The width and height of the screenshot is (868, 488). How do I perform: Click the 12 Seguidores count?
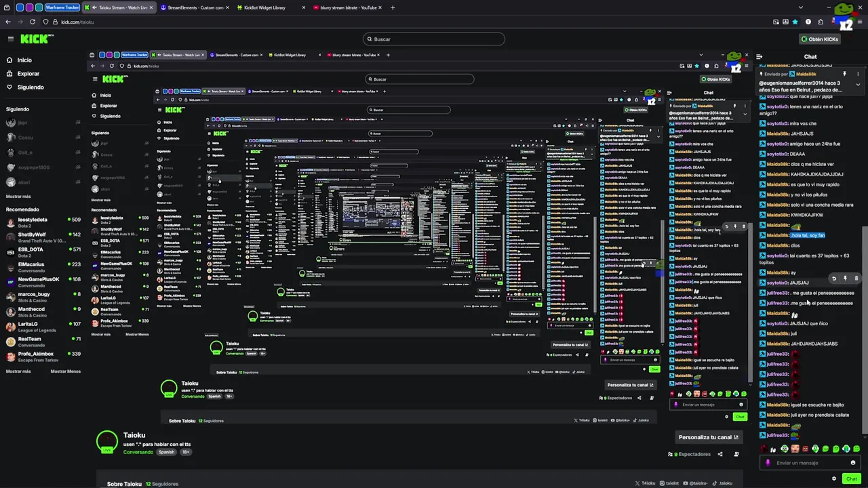coord(163,484)
